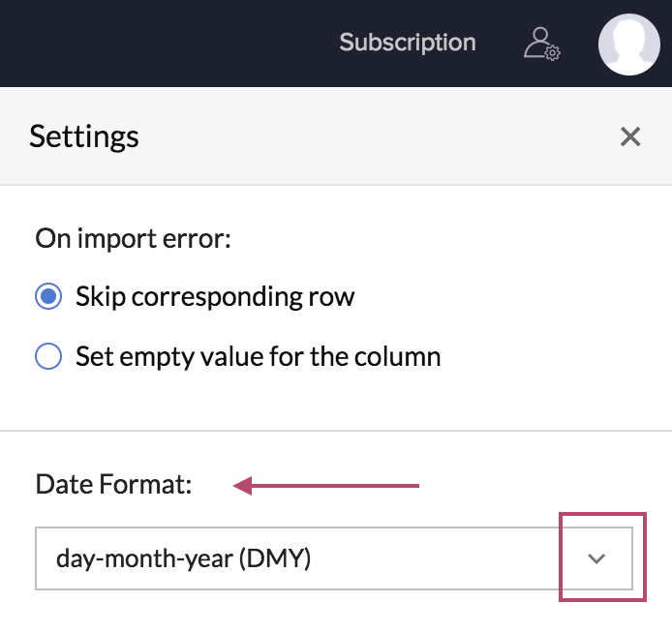Click the day-month-year (DMY) selected value
The image size is (672, 633).
tap(184, 558)
